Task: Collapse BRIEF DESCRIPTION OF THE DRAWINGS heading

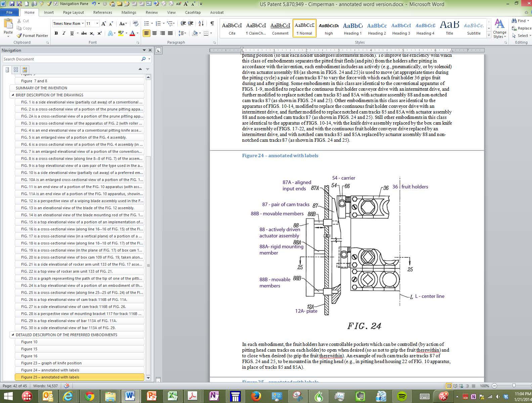Action: click(13, 95)
